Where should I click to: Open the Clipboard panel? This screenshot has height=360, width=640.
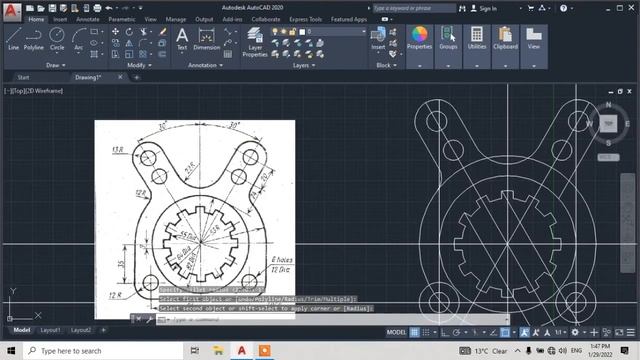[505, 38]
